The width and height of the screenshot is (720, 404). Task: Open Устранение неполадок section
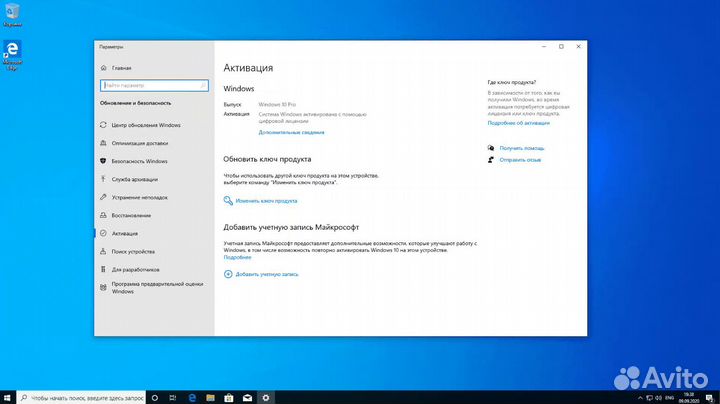click(x=140, y=197)
